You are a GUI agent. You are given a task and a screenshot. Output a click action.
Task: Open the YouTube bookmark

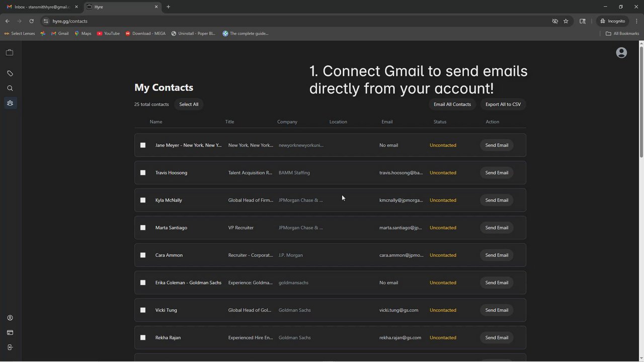point(108,34)
